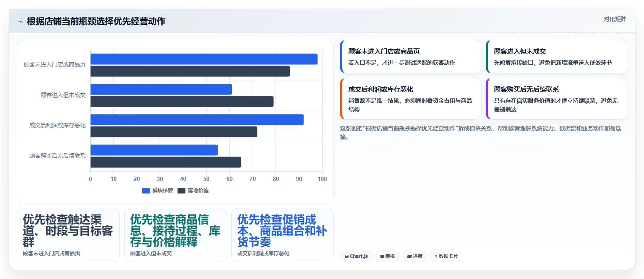Click the 进度 tag icon
This screenshot has height=279, width=644.
409,256
